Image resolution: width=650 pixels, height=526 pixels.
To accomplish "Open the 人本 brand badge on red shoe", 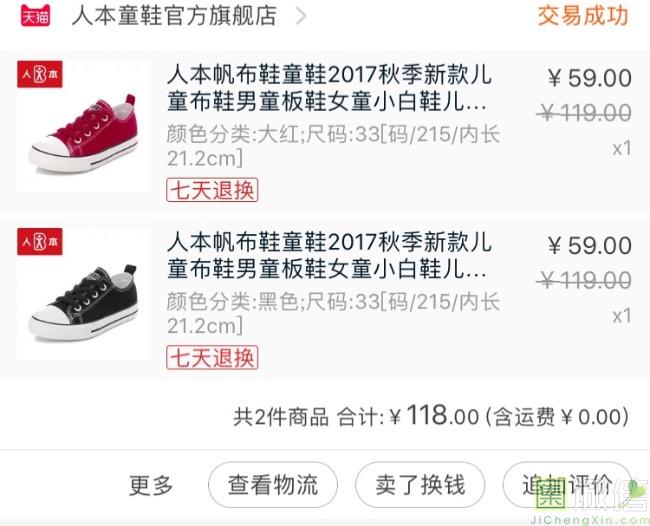I will pos(40,75).
